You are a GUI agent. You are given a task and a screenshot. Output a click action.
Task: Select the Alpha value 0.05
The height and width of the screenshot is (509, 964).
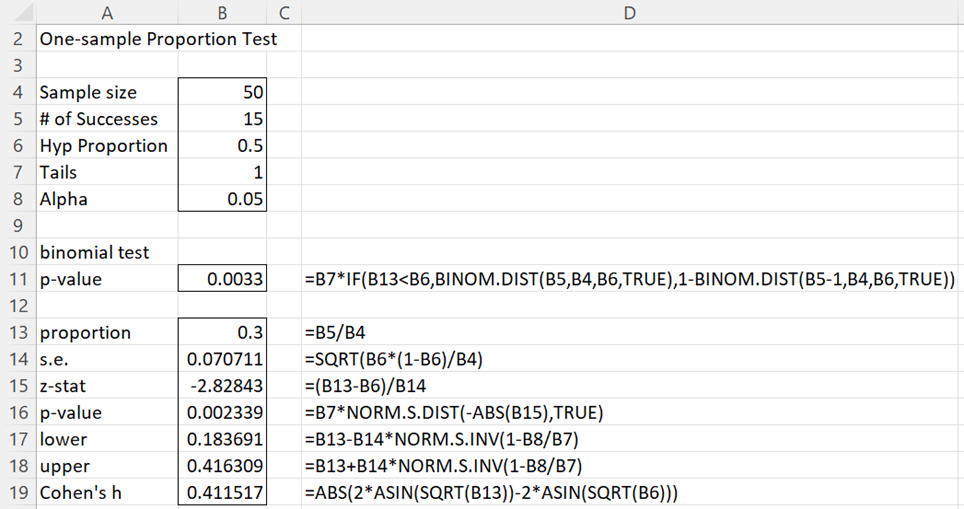223,199
